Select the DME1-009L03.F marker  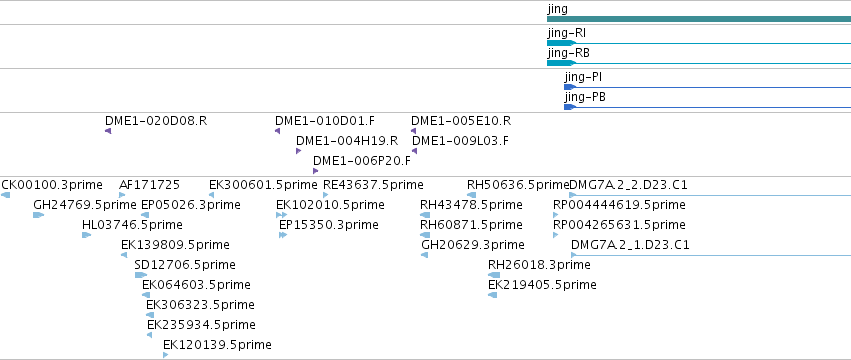[x=415, y=151]
